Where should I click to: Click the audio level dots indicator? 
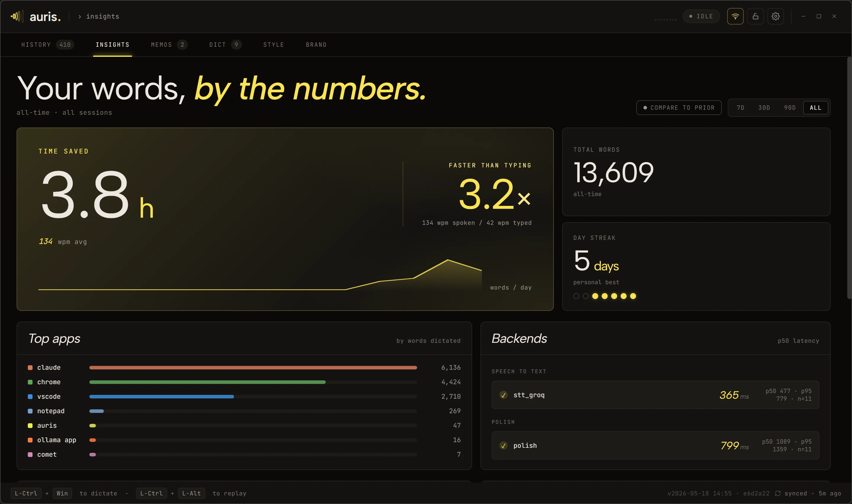click(665, 19)
